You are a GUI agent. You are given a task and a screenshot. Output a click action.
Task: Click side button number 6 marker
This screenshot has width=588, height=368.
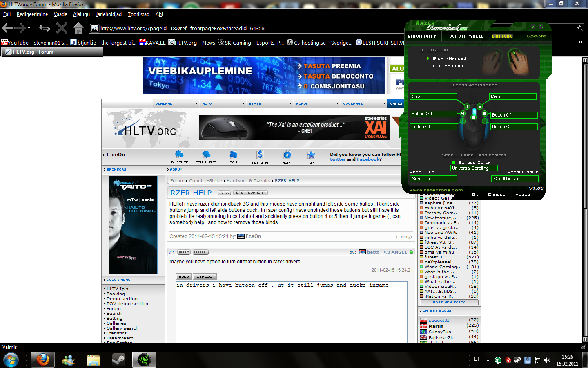click(463, 121)
